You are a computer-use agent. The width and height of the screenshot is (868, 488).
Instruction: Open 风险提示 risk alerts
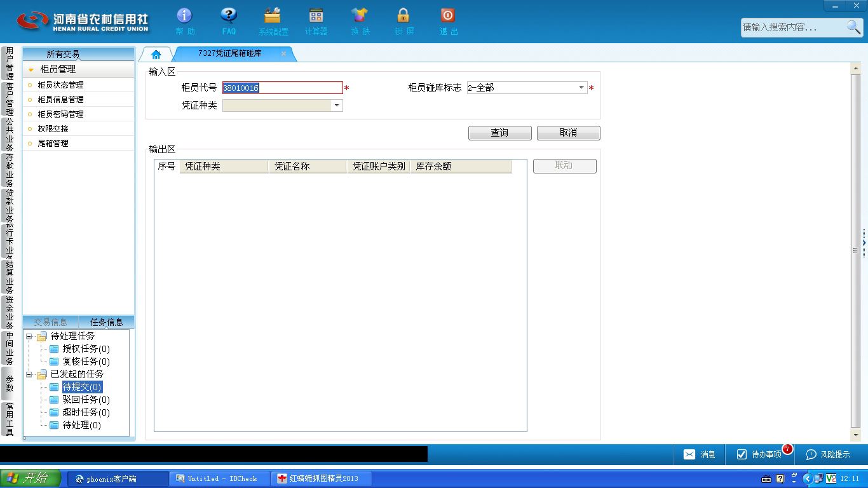(828, 454)
